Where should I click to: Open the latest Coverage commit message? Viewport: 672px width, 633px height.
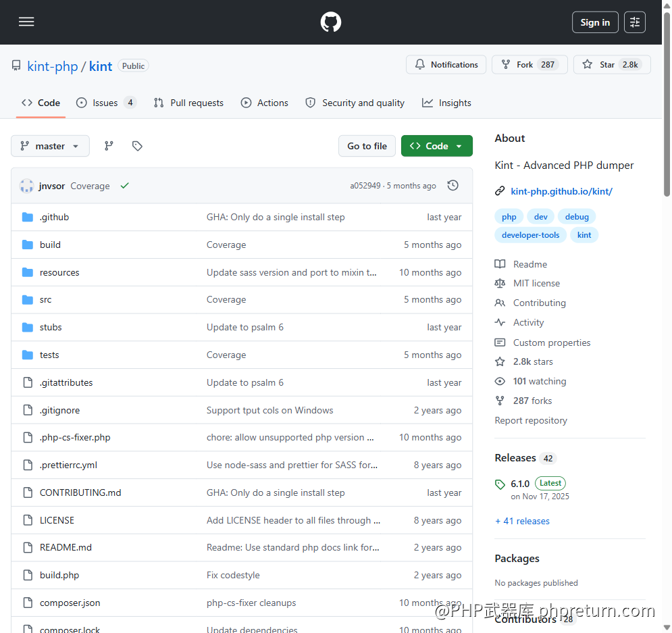pyautogui.click(x=90, y=186)
